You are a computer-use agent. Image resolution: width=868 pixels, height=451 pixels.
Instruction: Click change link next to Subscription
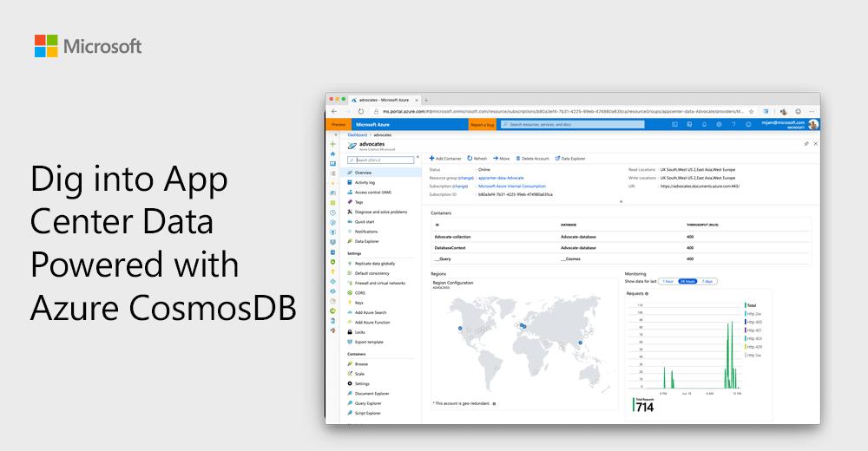pos(461,186)
